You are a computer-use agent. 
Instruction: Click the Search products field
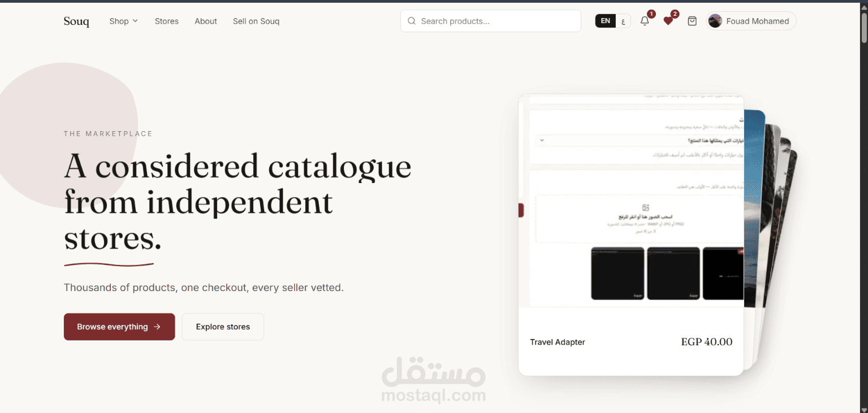pos(491,21)
